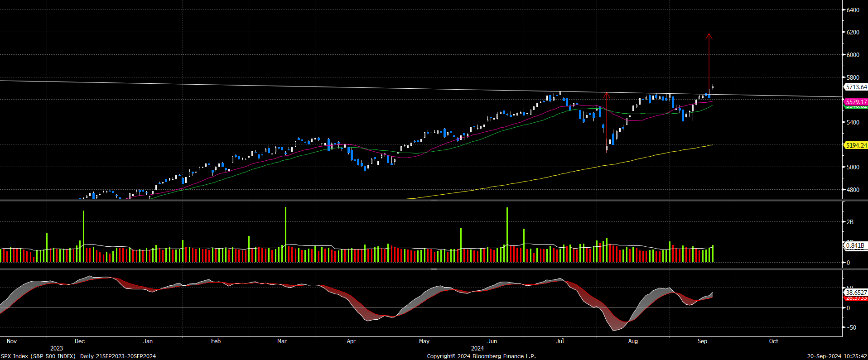Viewport: 868px width, 360px height.
Task: Click the Aug month label on time axis
Action: (633, 341)
